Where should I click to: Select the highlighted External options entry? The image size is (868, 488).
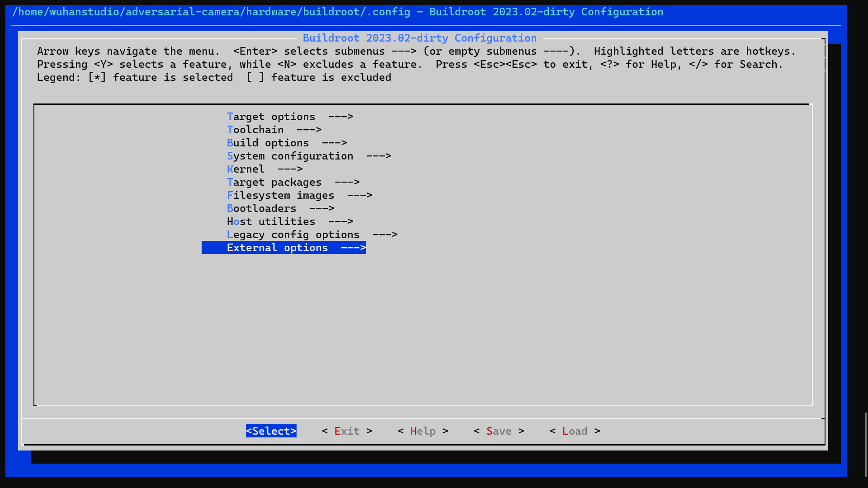pos(277,248)
